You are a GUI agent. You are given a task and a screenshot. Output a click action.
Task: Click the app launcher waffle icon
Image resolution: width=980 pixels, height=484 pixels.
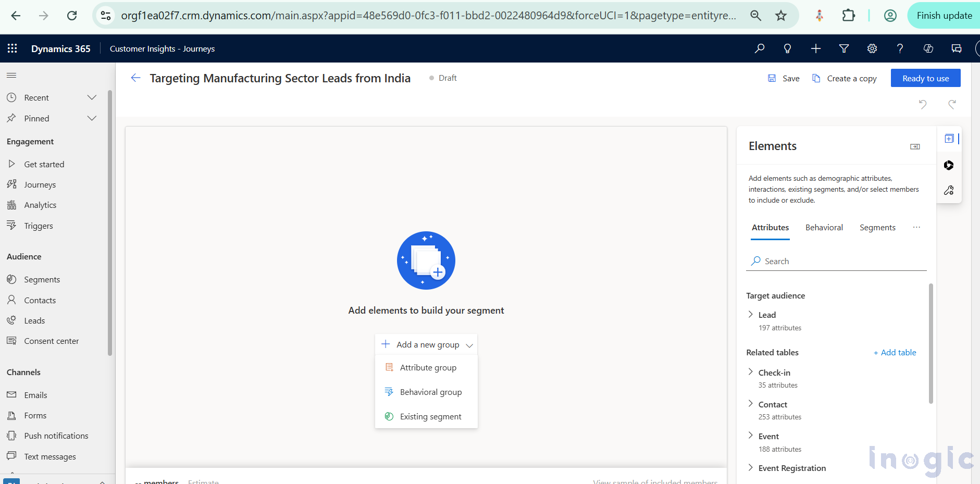point(11,48)
